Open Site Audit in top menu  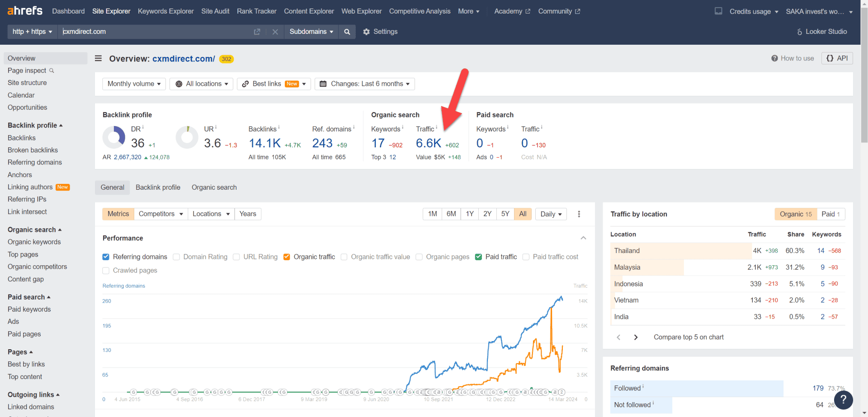tap(215, 11)
